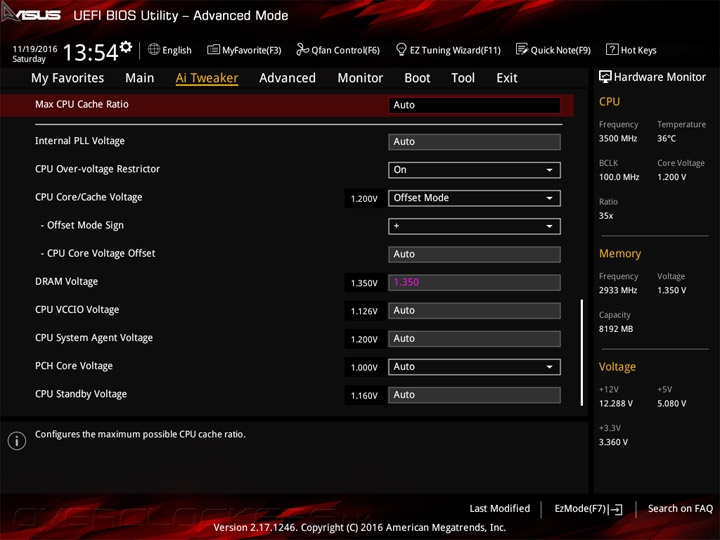This screenshot has width=720, height=540.
Task: Open Search on FAQ
Action: click(x=680, y=509)
